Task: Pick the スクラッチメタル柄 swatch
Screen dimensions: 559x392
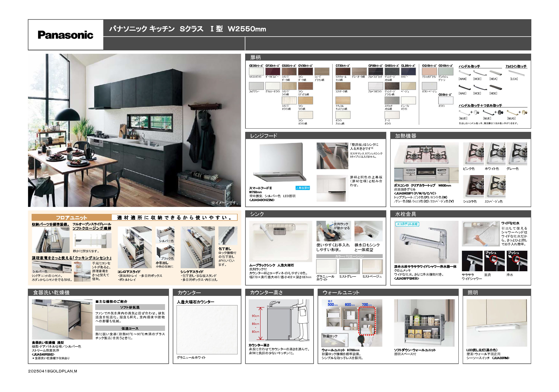Action: 392,100
